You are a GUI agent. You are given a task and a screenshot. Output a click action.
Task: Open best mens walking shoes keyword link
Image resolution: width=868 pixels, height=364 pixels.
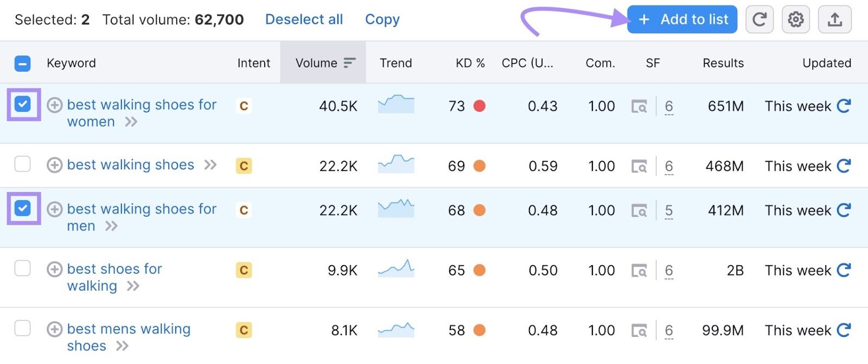click(x=129, y=337)
